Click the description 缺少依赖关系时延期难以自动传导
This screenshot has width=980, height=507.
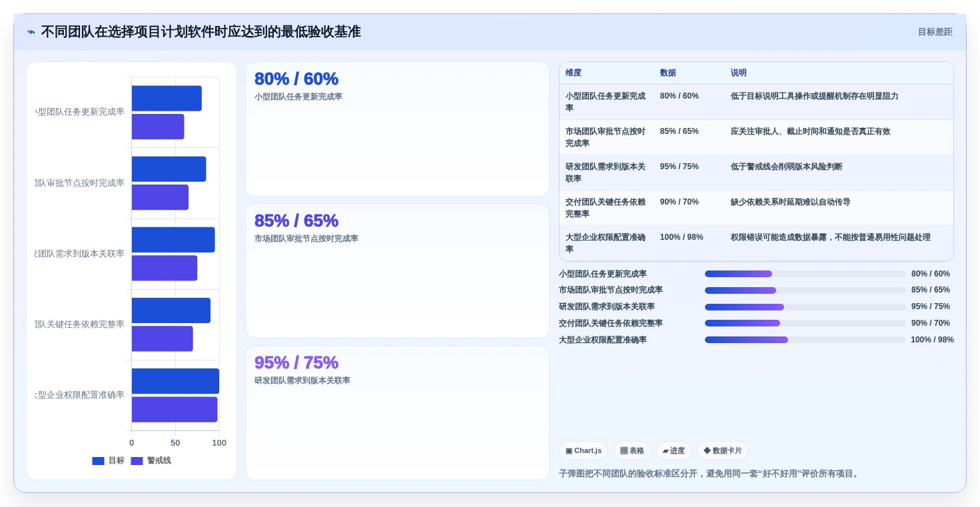click(x=790, y=202)
